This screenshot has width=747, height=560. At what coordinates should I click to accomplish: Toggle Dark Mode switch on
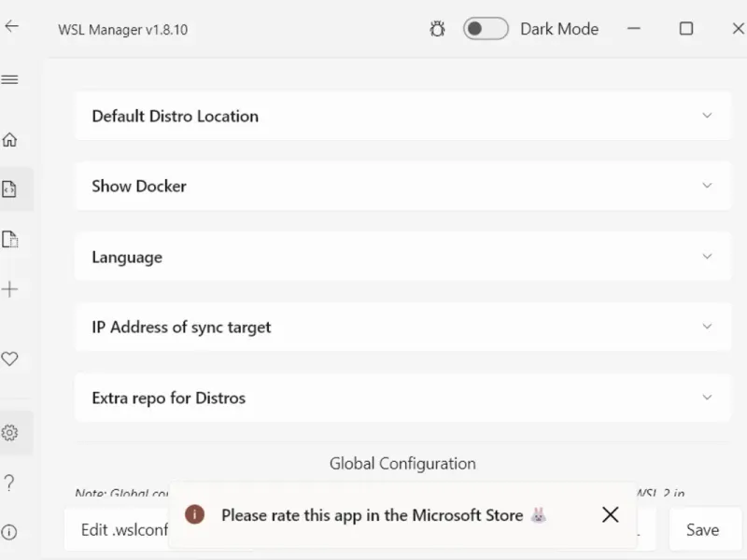pos(486,29)
